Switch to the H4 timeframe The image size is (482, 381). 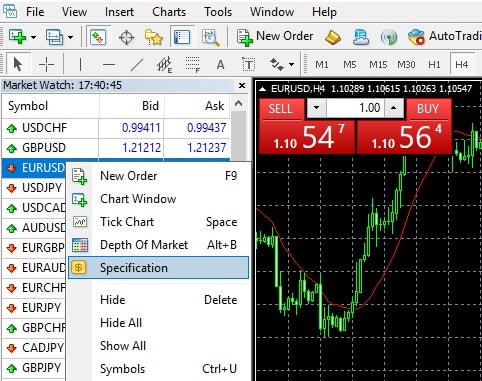pyautogui.click(x=462, y=64)
